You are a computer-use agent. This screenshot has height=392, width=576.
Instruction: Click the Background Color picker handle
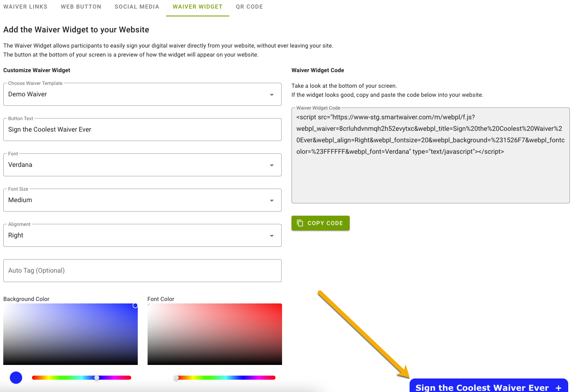pyautogui.click(x=135, y=305)
